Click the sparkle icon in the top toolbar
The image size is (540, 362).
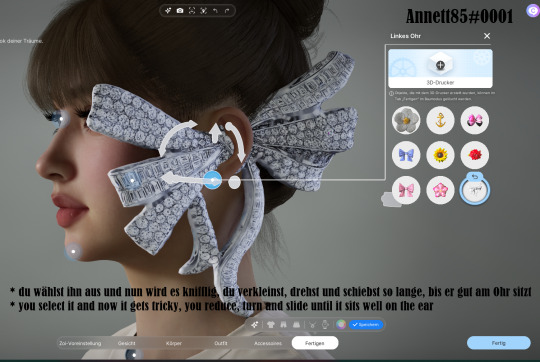click(x=168, y=11)
